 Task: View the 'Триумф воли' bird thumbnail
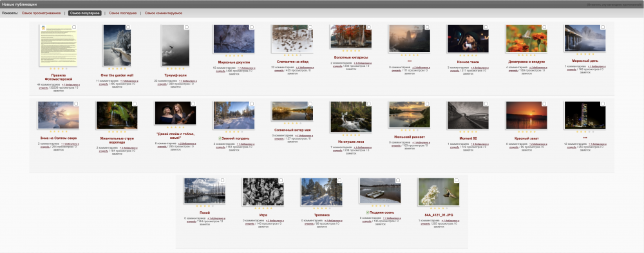tap(175, 45)
